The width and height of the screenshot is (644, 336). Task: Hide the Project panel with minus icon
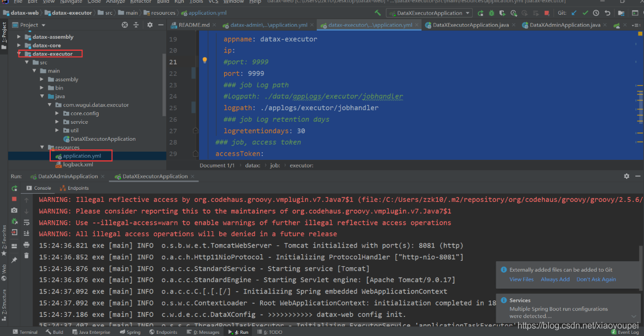[160, 25]
